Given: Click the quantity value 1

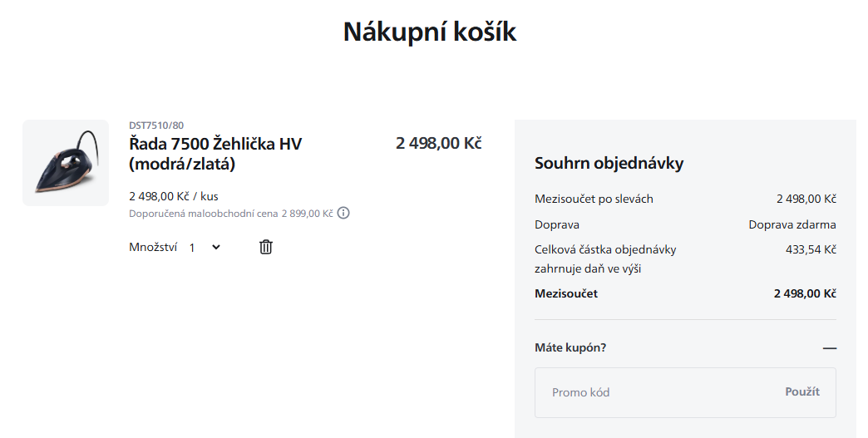Looking at the screenshot, I should tap(192, 248).
